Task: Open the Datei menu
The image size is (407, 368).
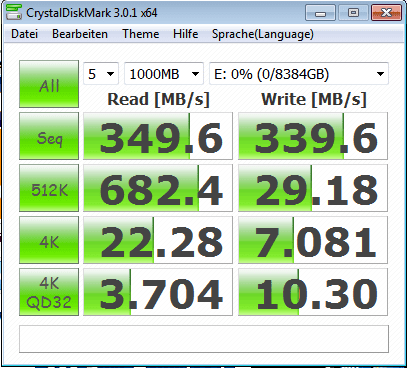Action: [x=24, y=34]
